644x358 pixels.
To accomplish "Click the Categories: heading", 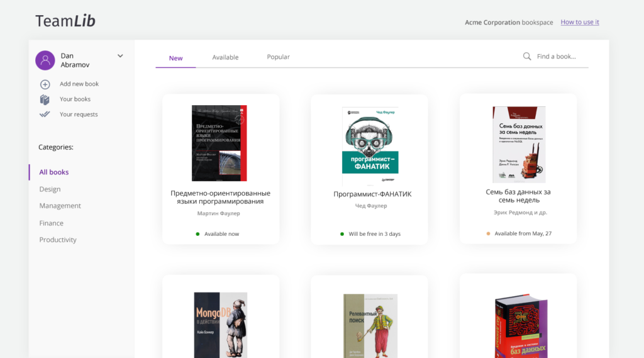I will (56, 147).
